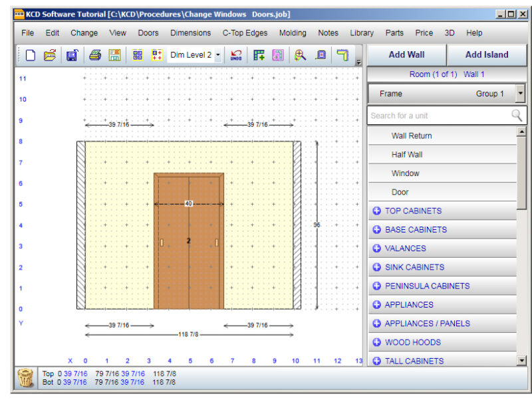Screen dimensions: 532x406
Task: Expand the TOP CABINETS category
Action: [376, 211]
